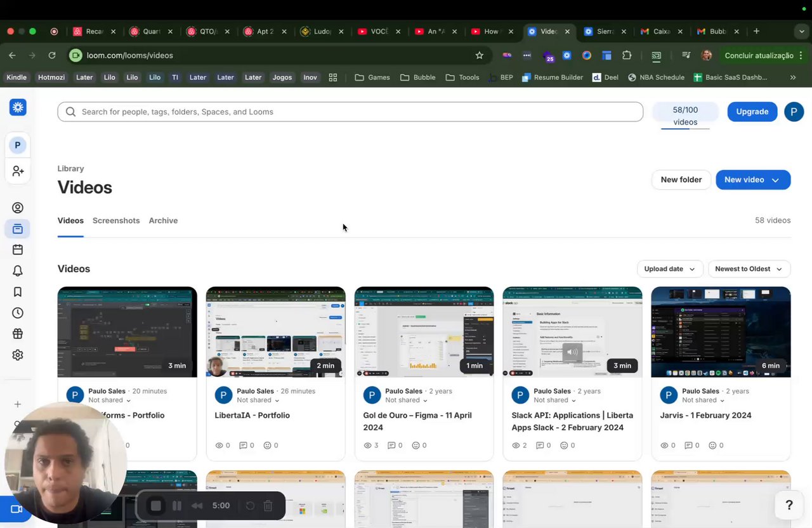This screenshot has height=528, width=812.
Task: Open the Jarvis - 1 February 2024 title
Action: [705, 416]
